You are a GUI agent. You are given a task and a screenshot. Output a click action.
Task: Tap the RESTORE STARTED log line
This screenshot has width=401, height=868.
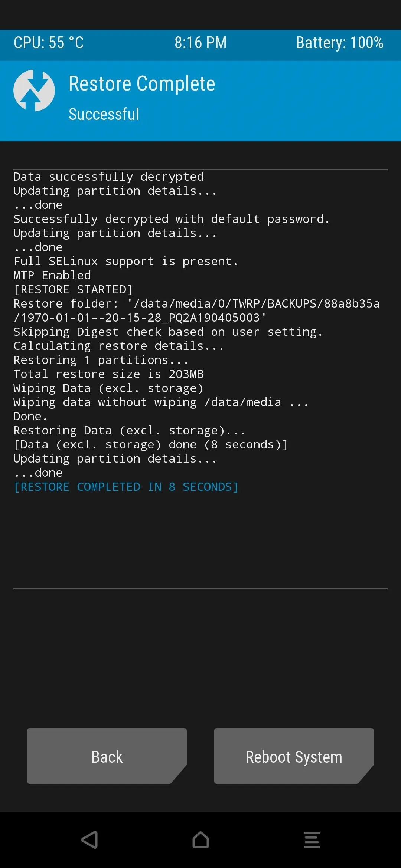(73, 289)
